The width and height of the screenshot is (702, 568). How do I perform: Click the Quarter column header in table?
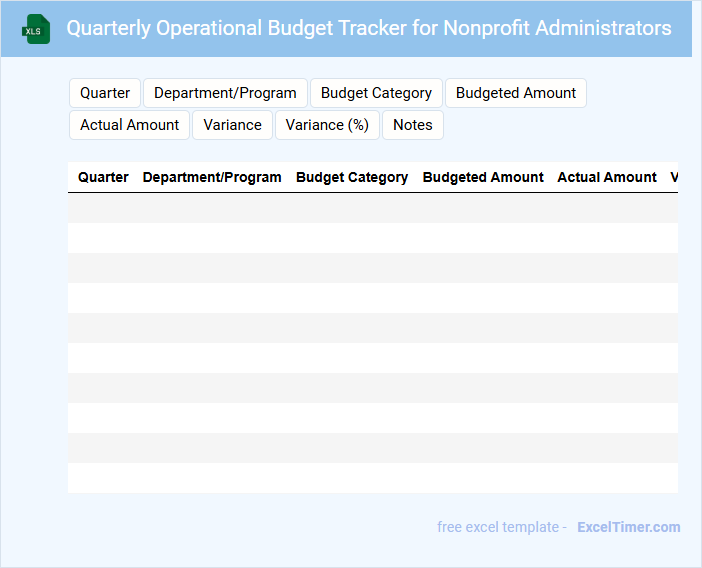(103, 177)
